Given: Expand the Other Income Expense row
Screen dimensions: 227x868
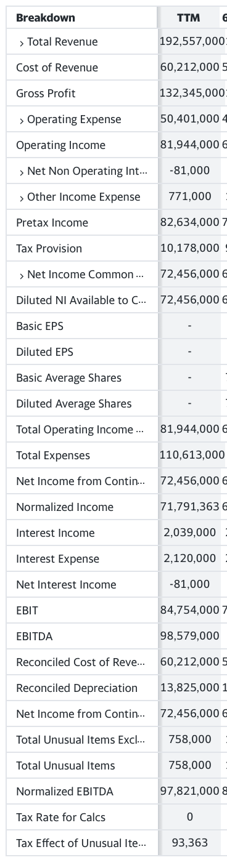Looking at the screenshot, I should tap(22, 198).
